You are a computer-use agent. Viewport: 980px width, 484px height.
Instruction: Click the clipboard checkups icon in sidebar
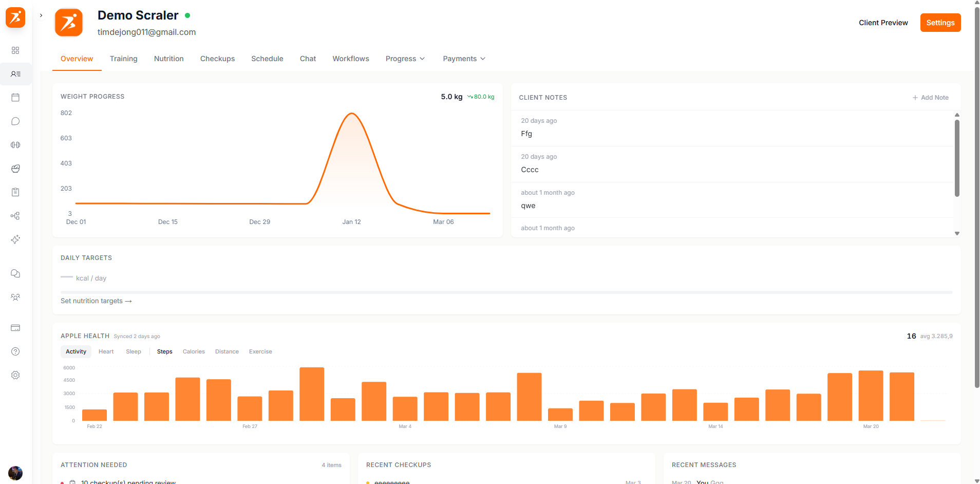[x=15, y=192]
